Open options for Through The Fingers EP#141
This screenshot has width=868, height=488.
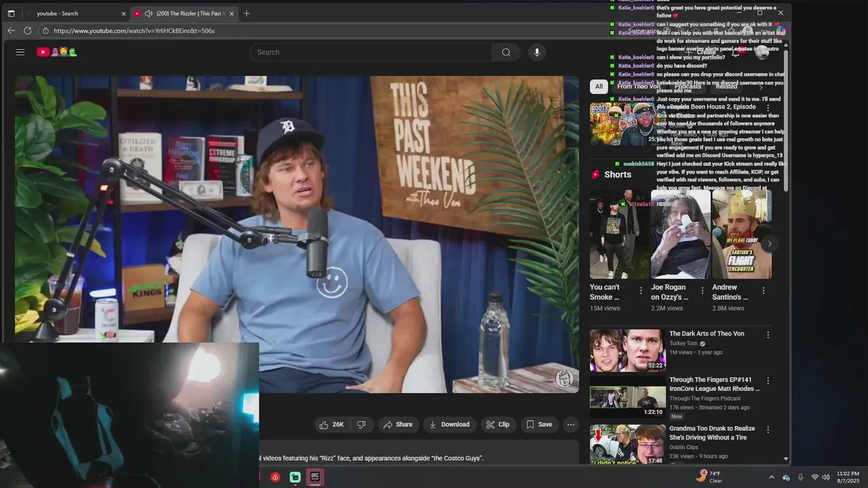point(768,382)
